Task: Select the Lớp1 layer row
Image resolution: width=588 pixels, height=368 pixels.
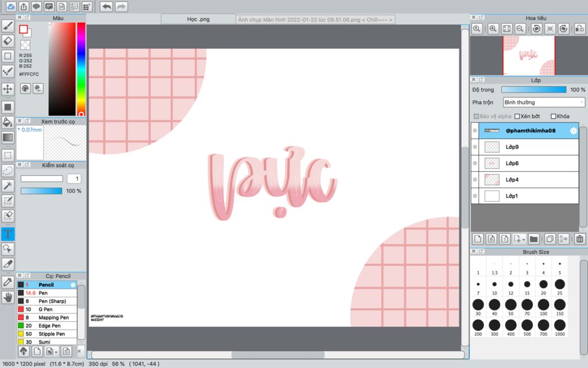Action: 525,196
